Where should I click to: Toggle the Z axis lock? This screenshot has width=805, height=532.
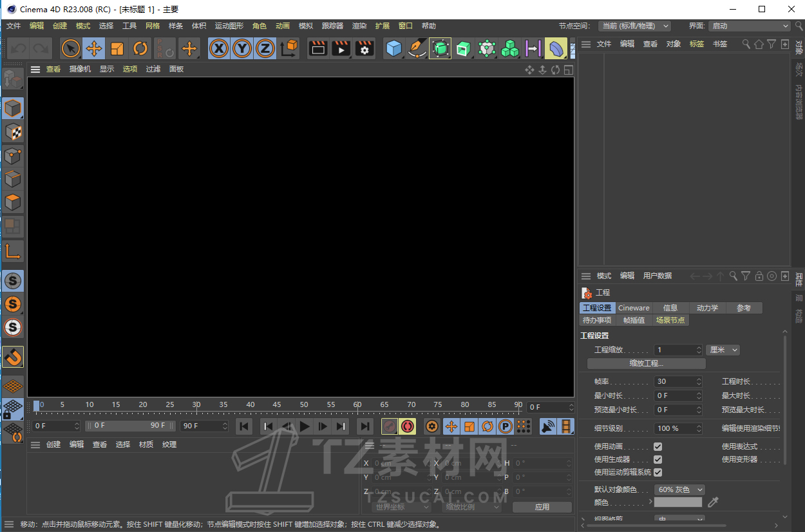pos(265,48)
